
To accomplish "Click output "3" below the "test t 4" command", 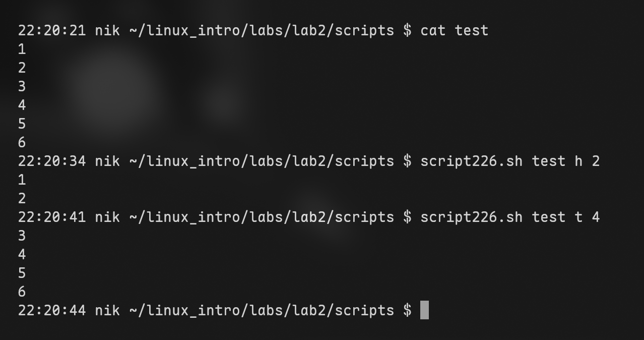I will pyautogui.click(x=22, y=236).
